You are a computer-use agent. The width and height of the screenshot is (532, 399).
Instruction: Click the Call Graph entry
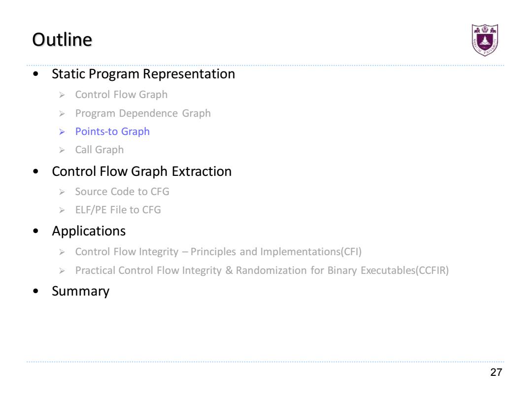(100, 150)
